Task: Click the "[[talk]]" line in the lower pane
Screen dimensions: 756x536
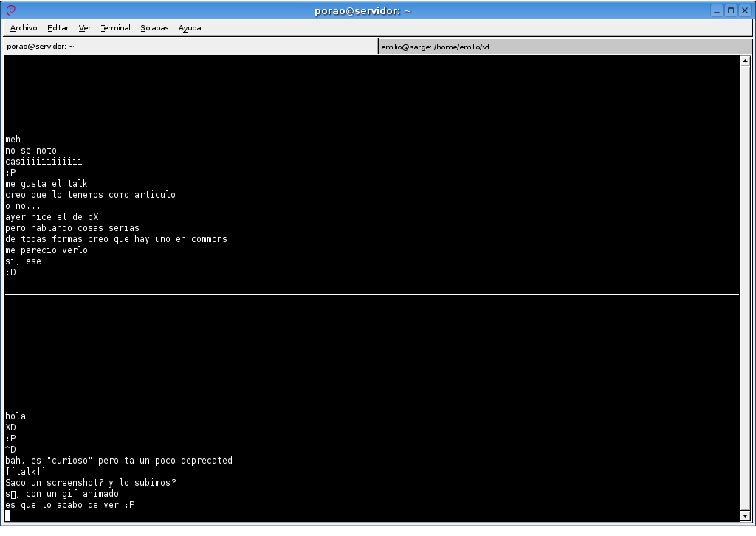Action: [x=26, y=472]
